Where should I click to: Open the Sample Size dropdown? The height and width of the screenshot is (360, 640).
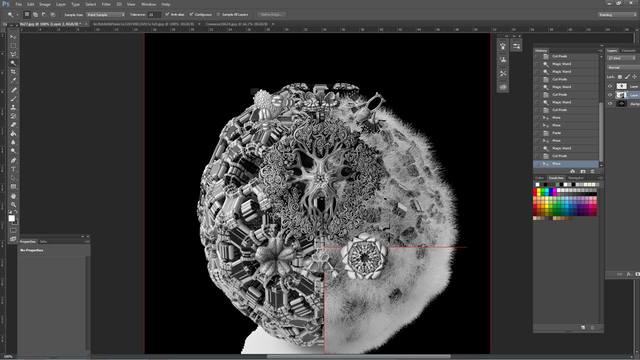point(105,14)
